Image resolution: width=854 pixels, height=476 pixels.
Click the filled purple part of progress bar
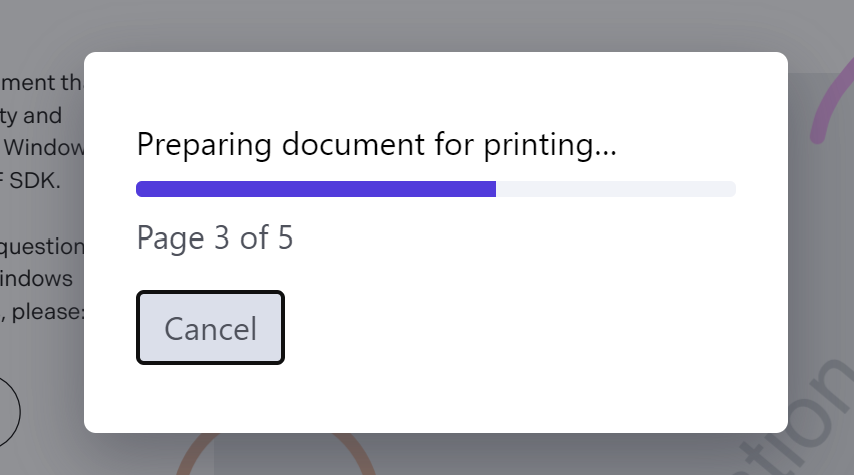[x=316, y=189]
